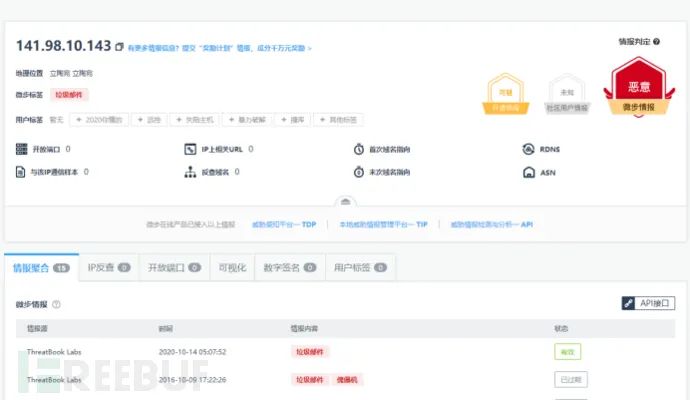Copy the IP address 141.98.10.143 via copy icon
Image resolution: width=690 pixels, height=400 pixels.
119,47
